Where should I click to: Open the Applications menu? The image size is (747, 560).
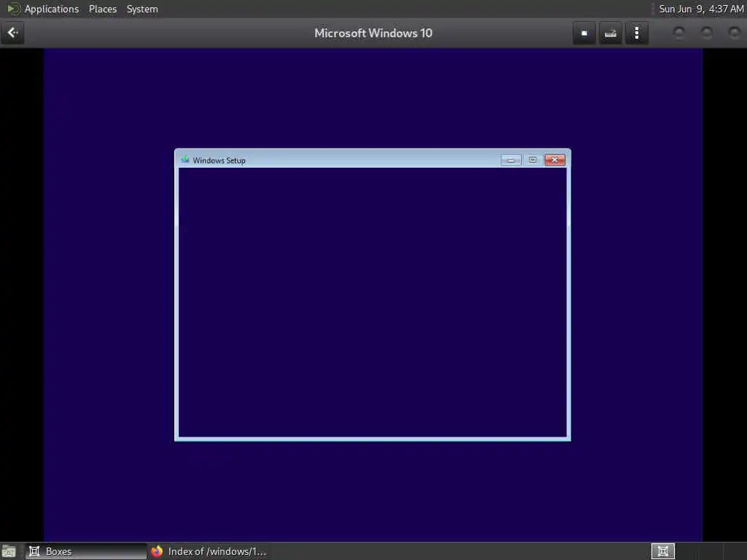click(52, 9)
